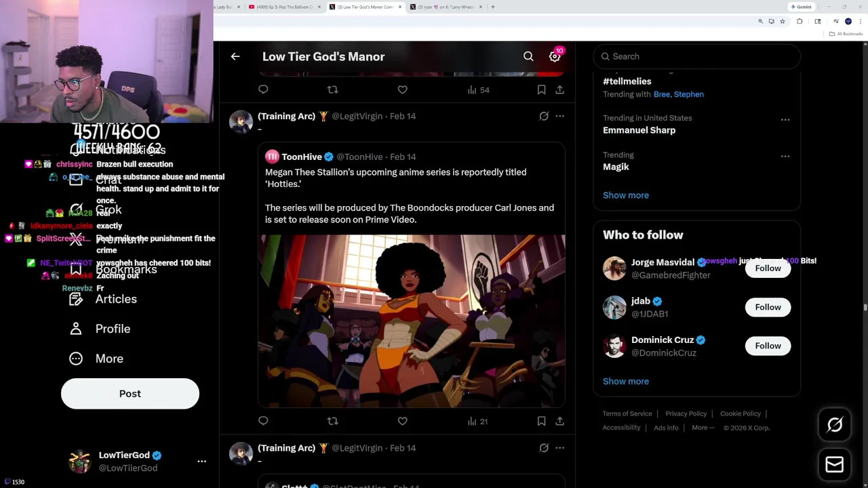This screenshot has height=488, width=868.
Task: Open the ToonHive account name in quoted post
Action: pos(302,157)
